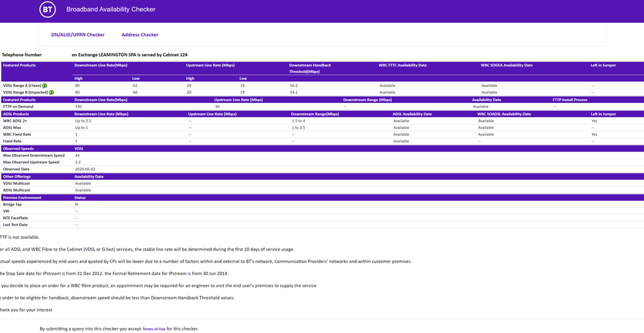Viewport: 644px width, 333px height.
Task: Click the WBC Fixed Rate row label
Action: (17, 135)
